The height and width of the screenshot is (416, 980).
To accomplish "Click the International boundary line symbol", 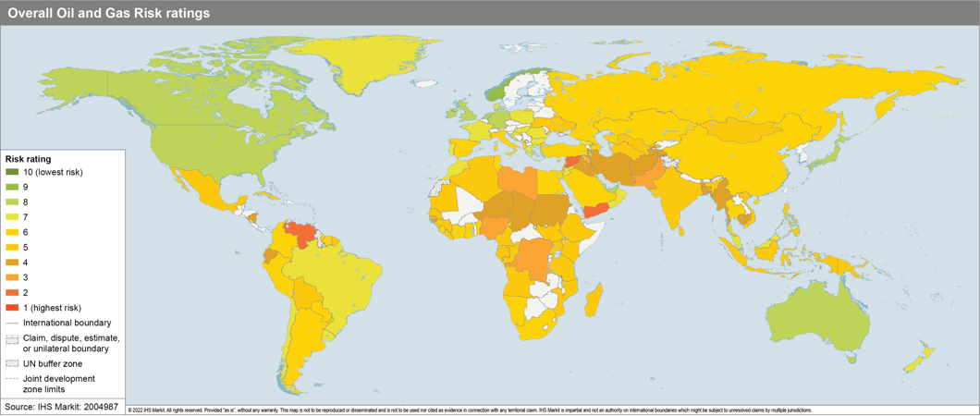I will click(12, 324).
